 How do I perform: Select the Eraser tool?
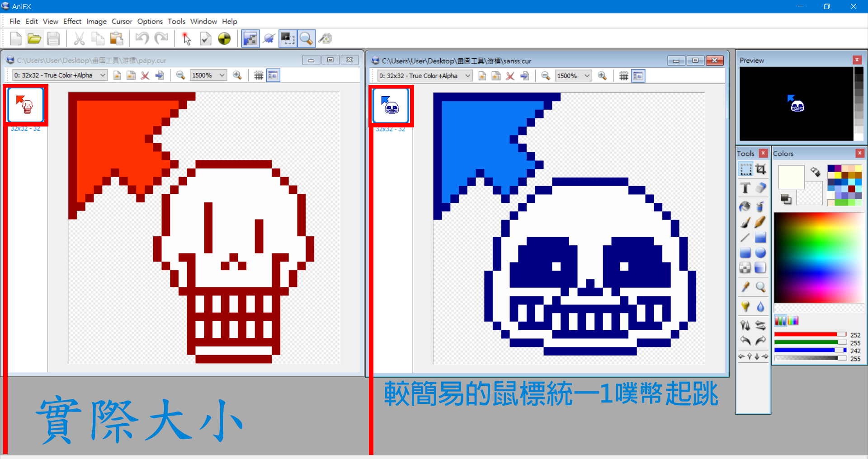pos(761,187)
